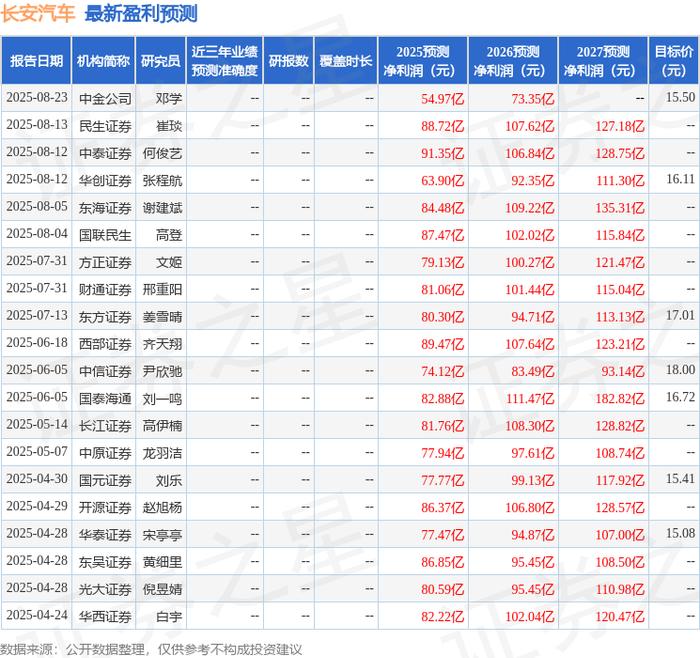700x658 pixels.
Task: Click the 研报数 column header
Action: click(x=288, y=61)
